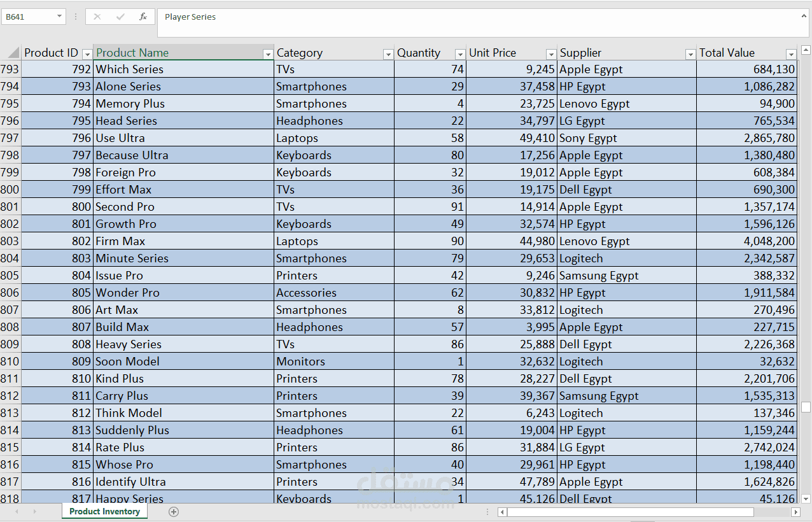Viewport: 812px width, 522px height.
Task: Open the Name Box dropdown arrow
Action: coord(59,17)
